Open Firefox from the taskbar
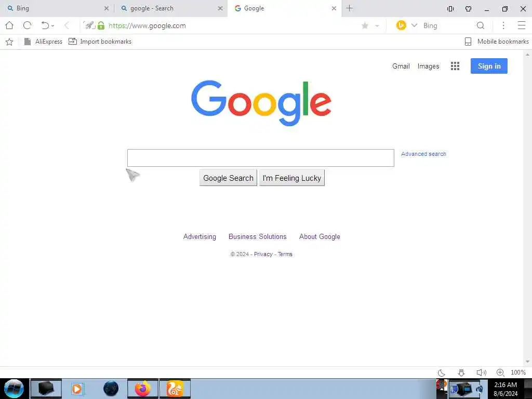 [143, 389]
